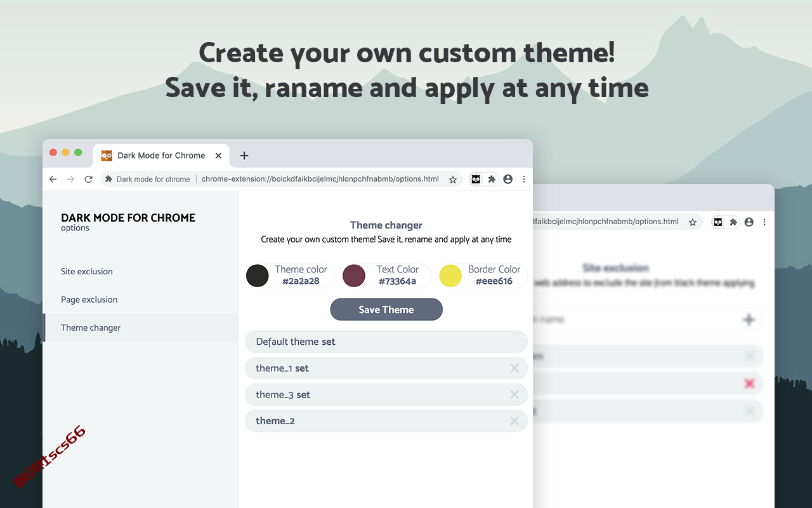
Task: Open extensions puzzle icon in back window
Action: click(x=733, y=222)
